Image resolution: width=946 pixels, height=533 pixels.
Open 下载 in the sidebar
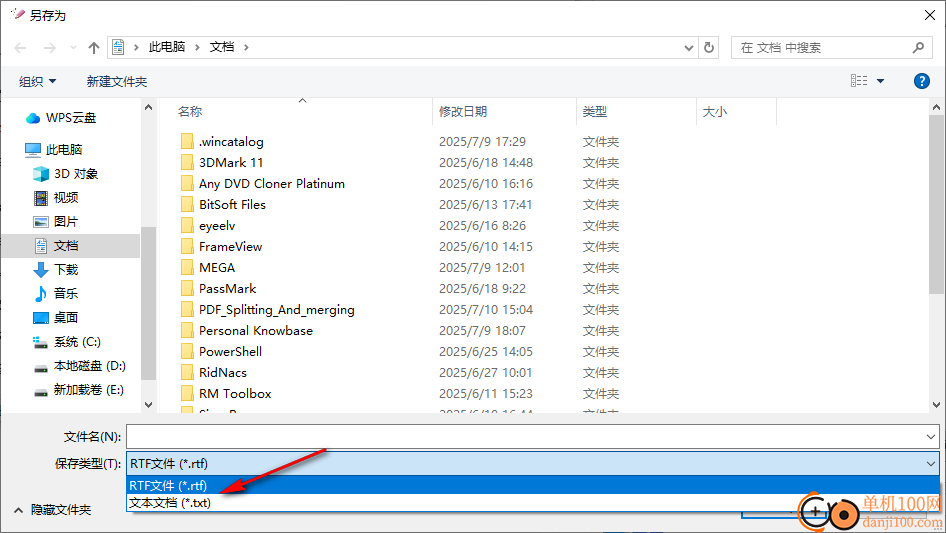pyautogui.click(x=56, y=270)
